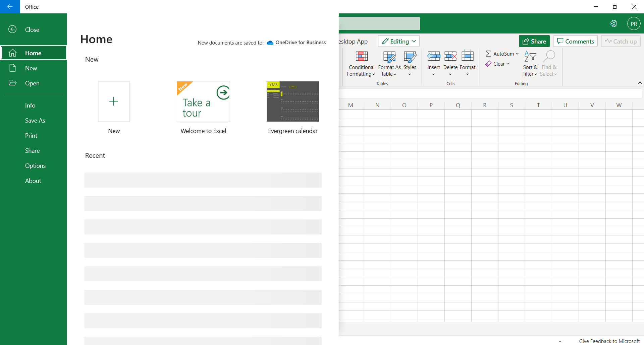Select column header W

pyautogui.click(x=619, y=105)
